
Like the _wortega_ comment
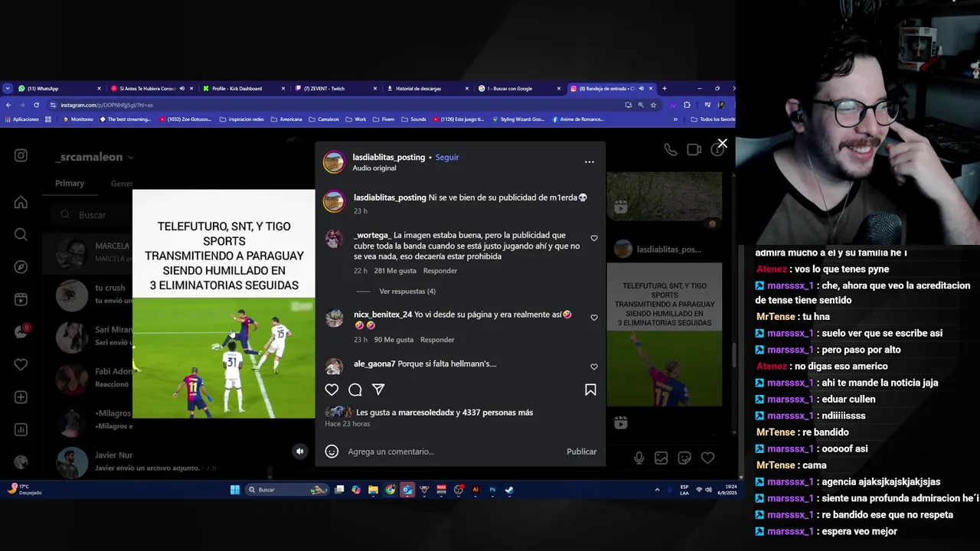click(x=594, y=239)
